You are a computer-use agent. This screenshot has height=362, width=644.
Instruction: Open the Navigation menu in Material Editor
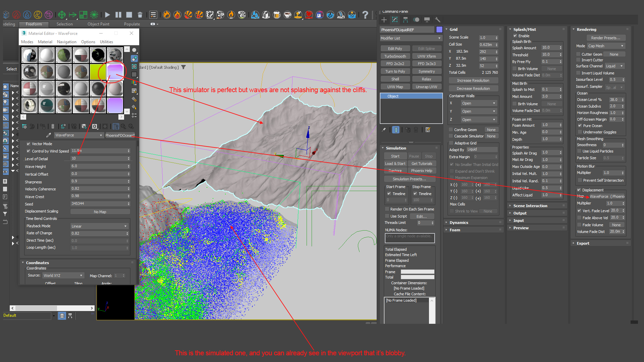click(66, 42)
